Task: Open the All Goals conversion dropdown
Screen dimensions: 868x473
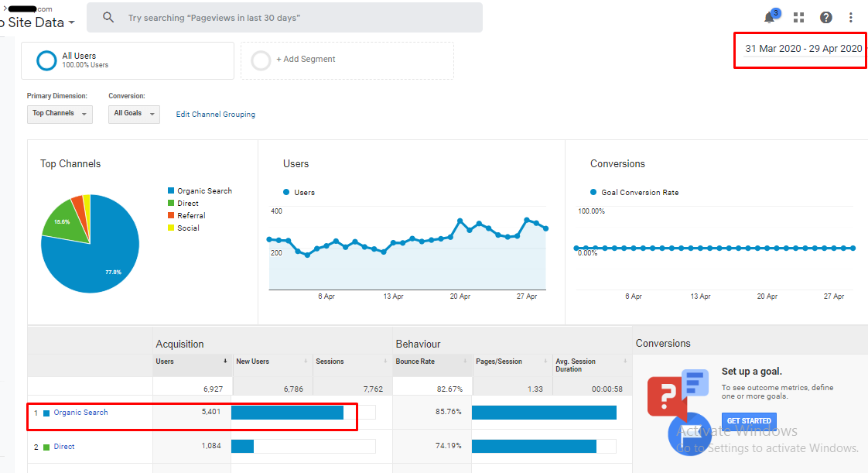Action: (x=134, y=114)
